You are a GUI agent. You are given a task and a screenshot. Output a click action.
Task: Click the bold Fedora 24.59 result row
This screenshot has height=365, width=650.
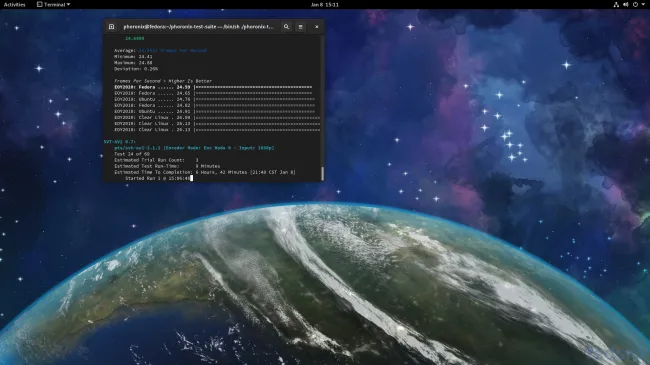pyautogui.click(x=213, y=87)
